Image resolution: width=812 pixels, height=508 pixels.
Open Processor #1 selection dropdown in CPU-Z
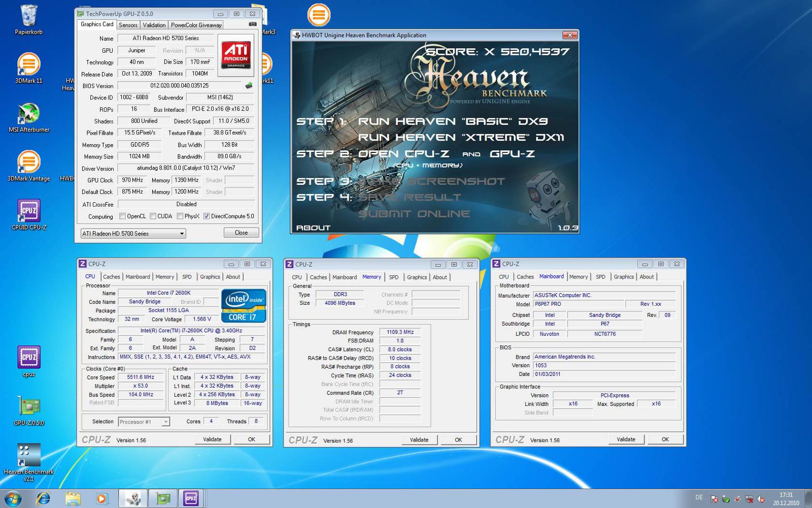pos(144,422)
